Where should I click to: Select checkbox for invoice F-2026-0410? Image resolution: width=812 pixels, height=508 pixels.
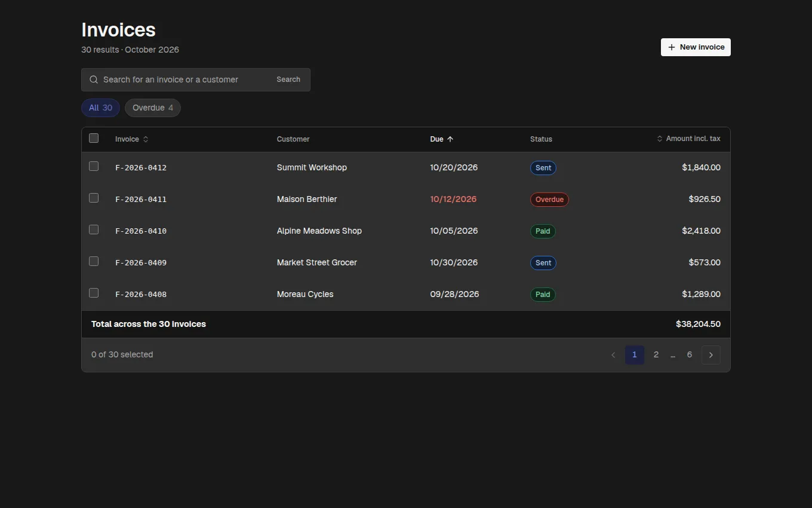coord(94,229)
